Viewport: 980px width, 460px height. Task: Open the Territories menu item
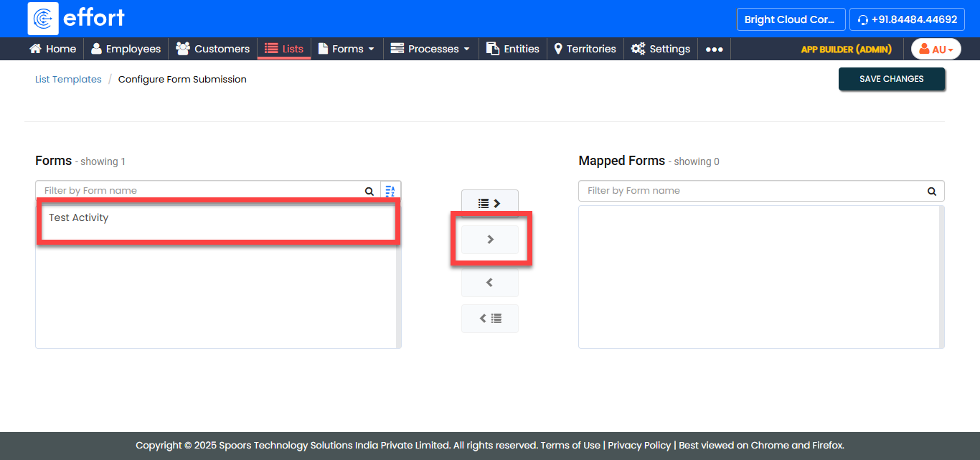pos(585,49)
